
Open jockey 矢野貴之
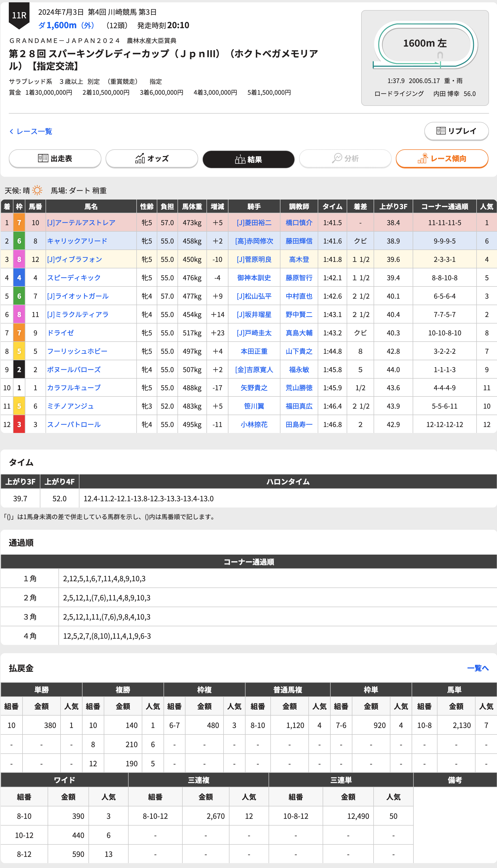pyautogui.click(x=254, y=388)
